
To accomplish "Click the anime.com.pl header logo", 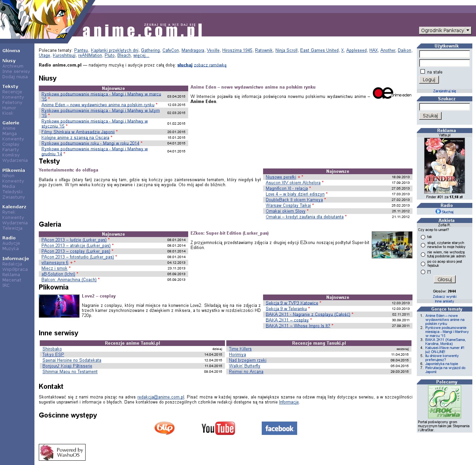I will pyautogui.click(x=142, y=31).
